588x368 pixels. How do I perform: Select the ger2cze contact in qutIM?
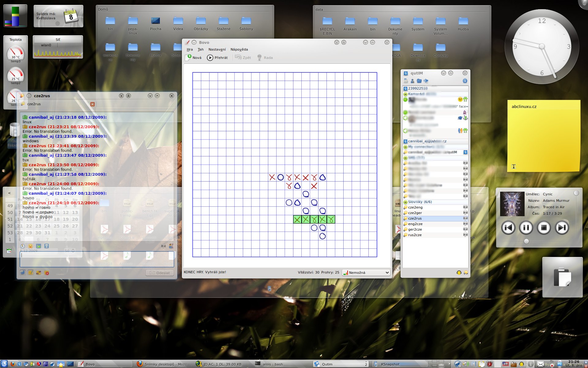pyautogui.click(x=435, y=229)
